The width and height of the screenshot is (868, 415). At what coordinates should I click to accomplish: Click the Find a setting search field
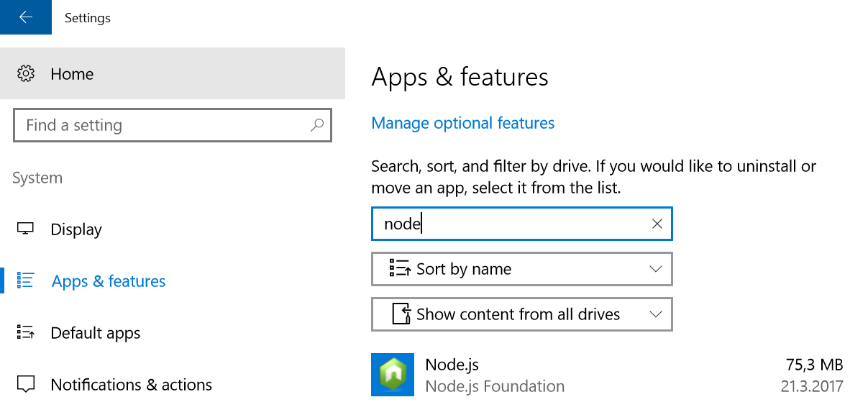pyautogui.click(x=173, y=125)
